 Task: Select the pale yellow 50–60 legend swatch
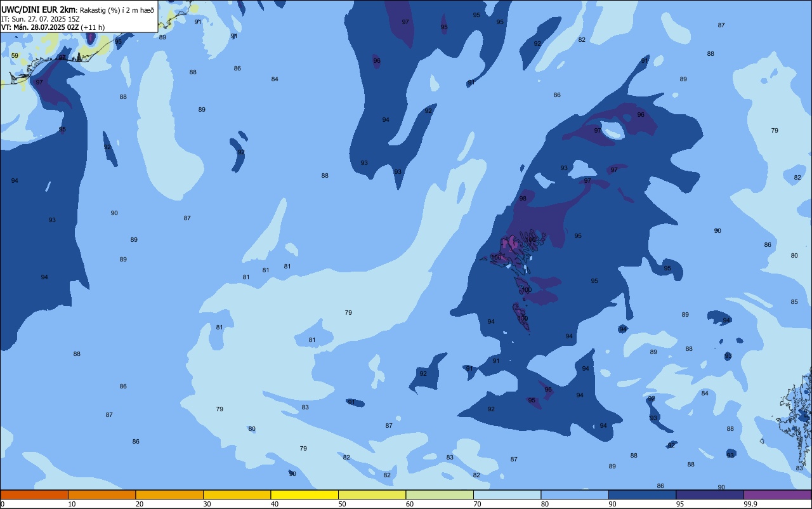tap(372, 494)
